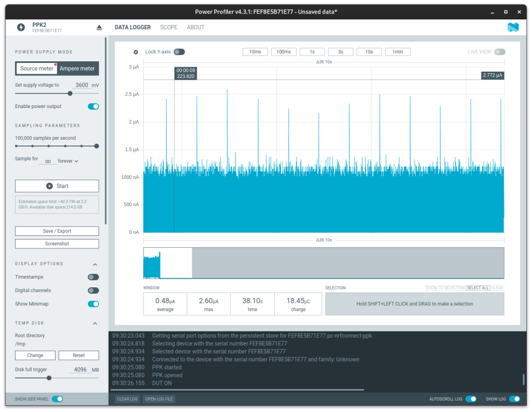Toggle Lock Y-axis switch
Screen dimensions: 532x412
coord(179,52)
